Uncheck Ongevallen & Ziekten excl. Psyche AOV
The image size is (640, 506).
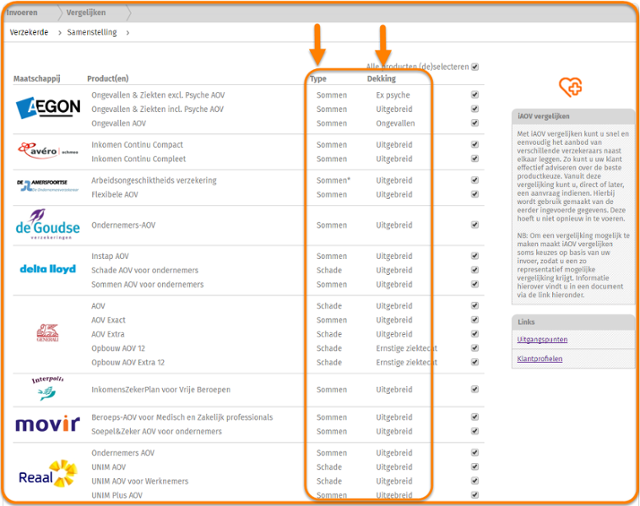point(475,95)
